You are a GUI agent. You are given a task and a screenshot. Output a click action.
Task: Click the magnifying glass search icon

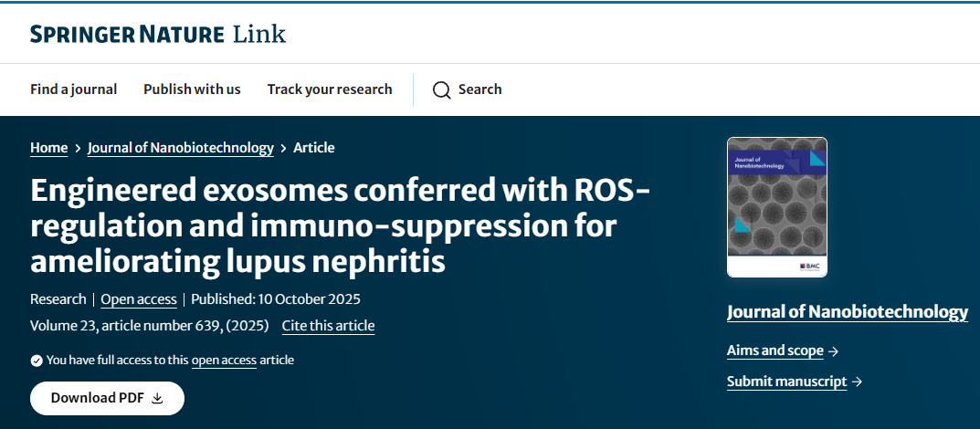click(x=442, y=89)
